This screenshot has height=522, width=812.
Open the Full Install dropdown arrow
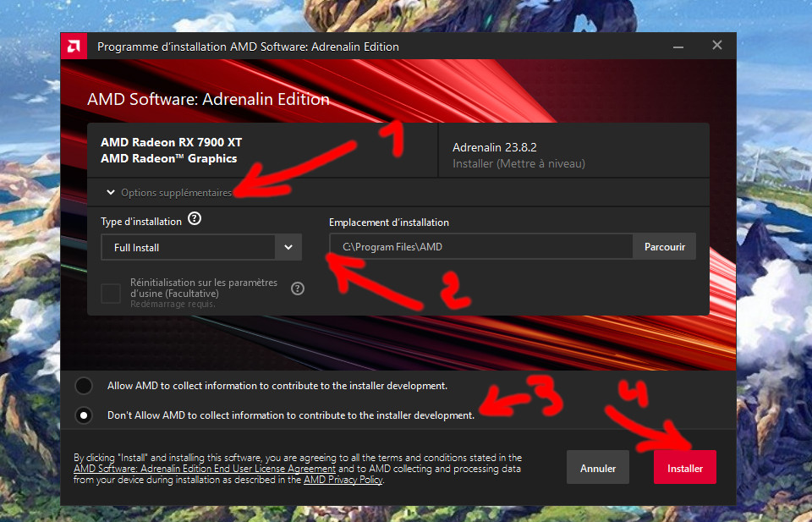(288, 248)
